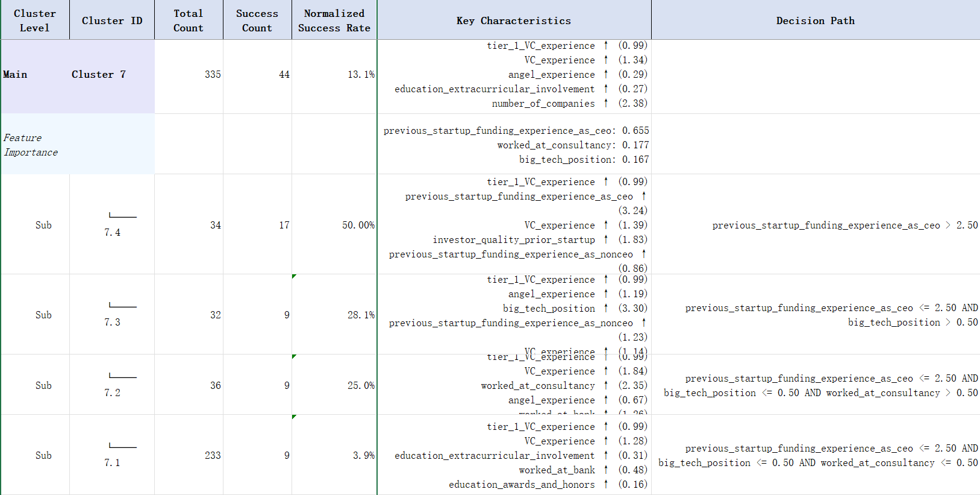Select the total count value 233

(x=212, y=455)
